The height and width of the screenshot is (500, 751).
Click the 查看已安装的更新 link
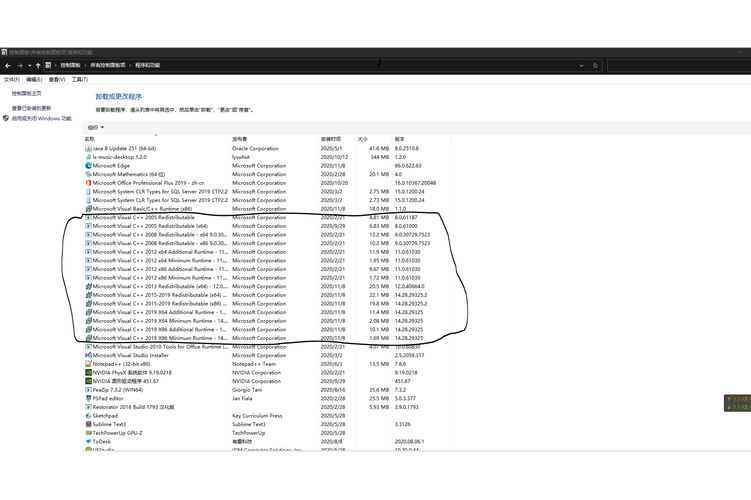coord(31,108)
